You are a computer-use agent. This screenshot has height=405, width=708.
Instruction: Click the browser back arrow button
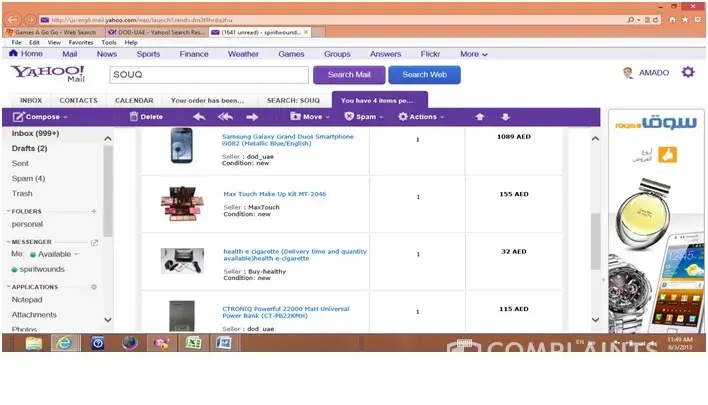[13, 19]
